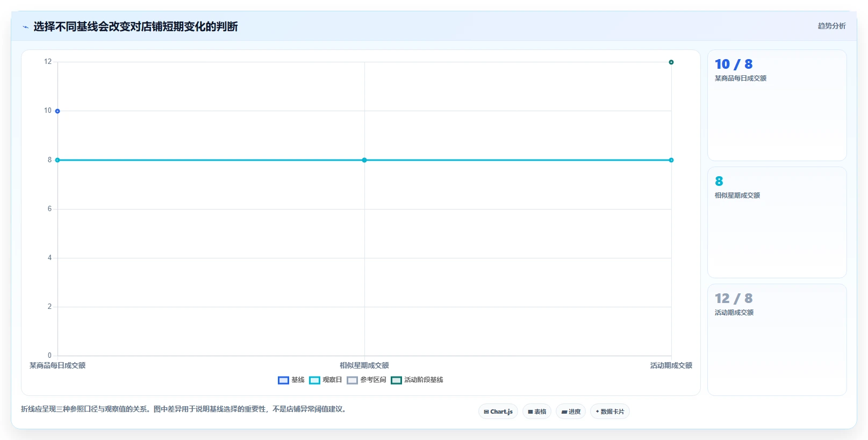This screenshot has height=440, width=868.
Task: Select the 数据卡片 view pill
Action: 610,412
